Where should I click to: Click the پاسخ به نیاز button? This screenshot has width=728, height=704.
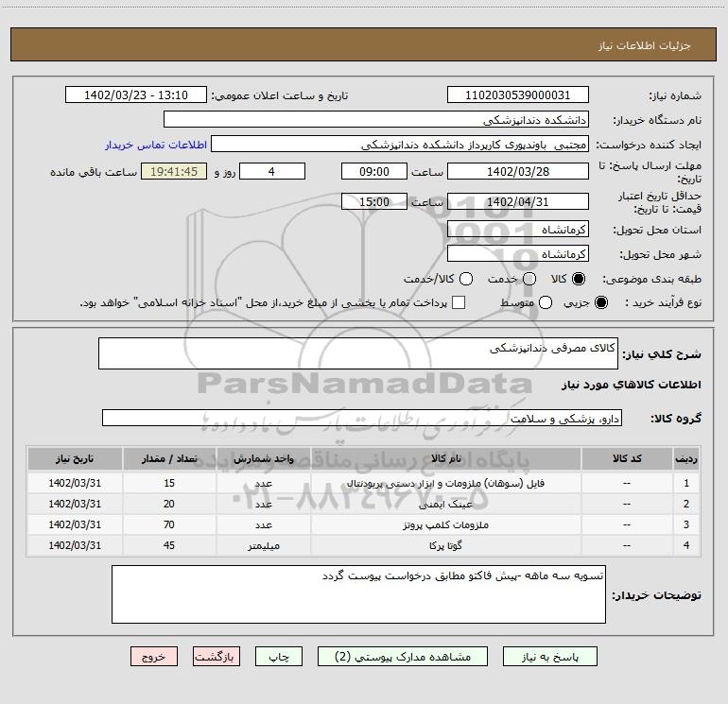tap(550, 657)
